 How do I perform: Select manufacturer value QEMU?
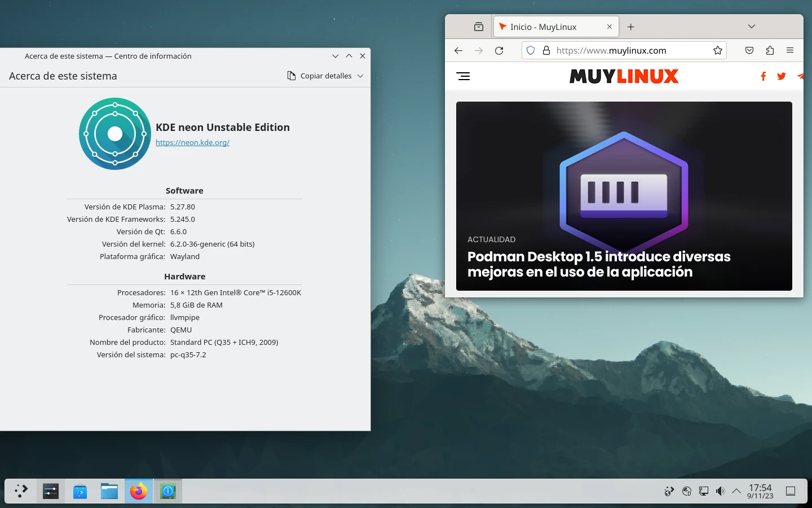181,330
